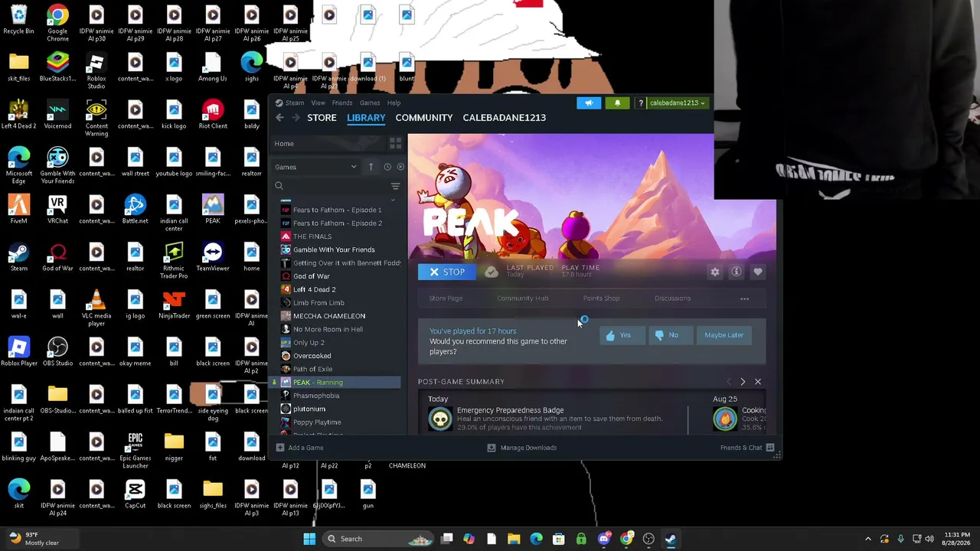Image resolution: width=980 pixels, height=551 pixels.
Task: Open the calebadane1213 account dropdown
Action: click(678, 103)
